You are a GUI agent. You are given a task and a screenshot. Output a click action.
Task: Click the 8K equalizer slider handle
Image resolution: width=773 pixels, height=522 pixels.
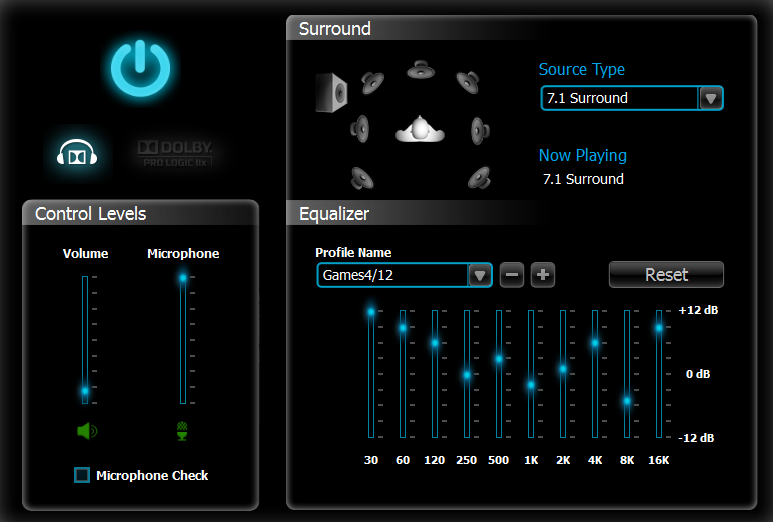tap(627, 401)
